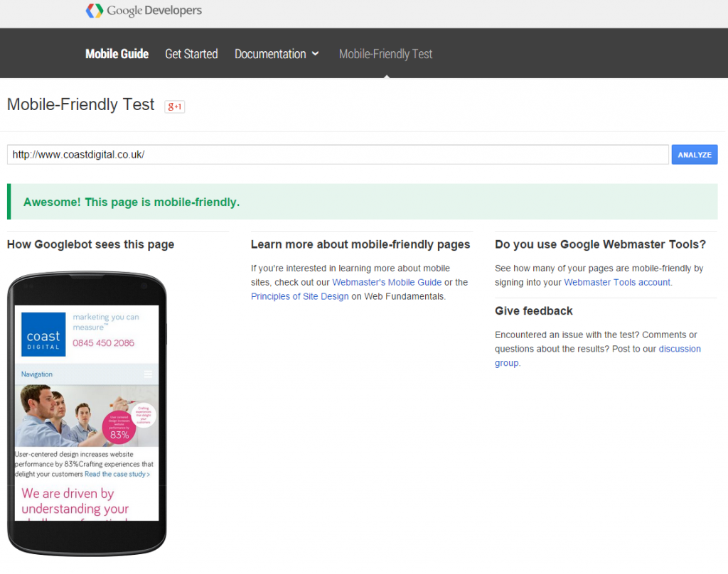Click the Mobile-Friendly Test page heading

tap(81, 104)
